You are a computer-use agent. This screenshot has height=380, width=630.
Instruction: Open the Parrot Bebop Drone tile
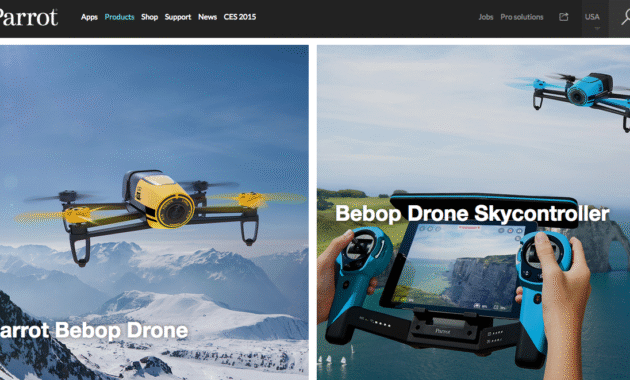[154, 212]
